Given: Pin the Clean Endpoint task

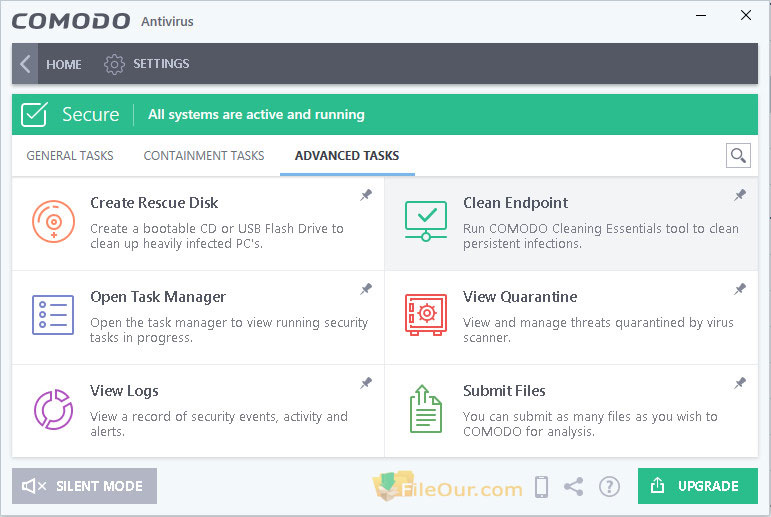Looking at the screenshot, I should pyautogui.click(x=740, y=195).
